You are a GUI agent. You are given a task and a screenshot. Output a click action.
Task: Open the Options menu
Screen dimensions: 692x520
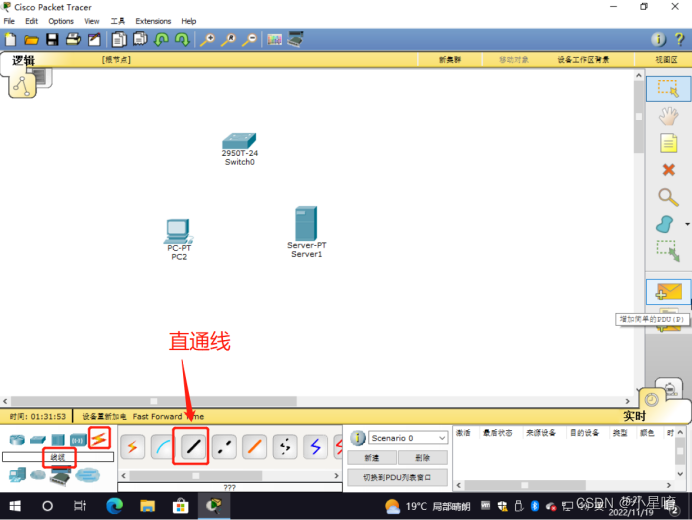pos(61,21)
